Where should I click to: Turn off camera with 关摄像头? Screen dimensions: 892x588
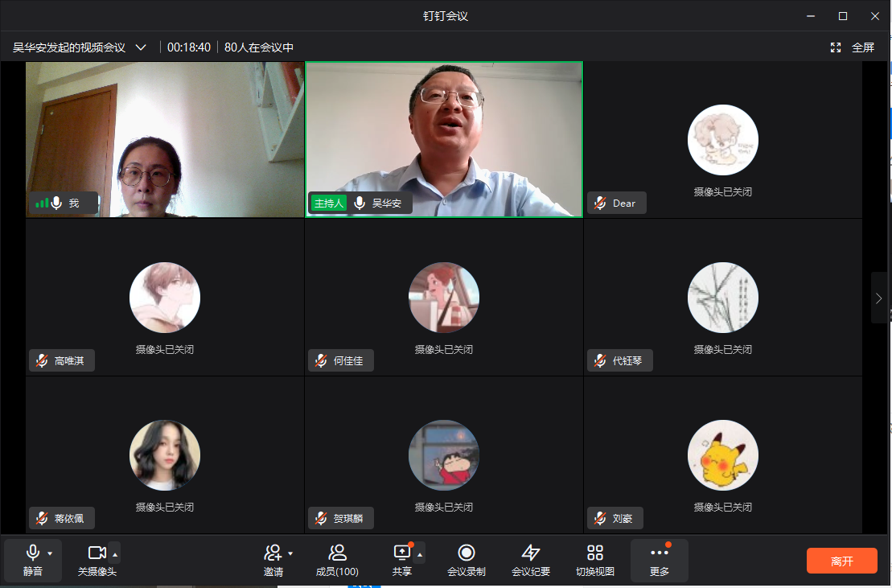tap(97, 553)
